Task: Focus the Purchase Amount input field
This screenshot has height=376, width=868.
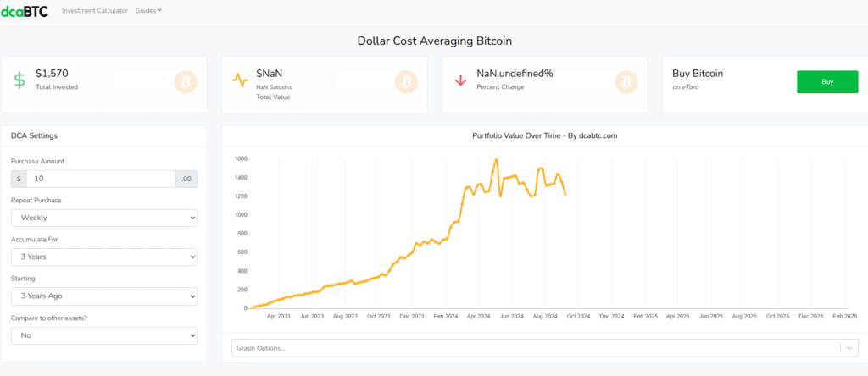Action: click(x=100, y=179)
